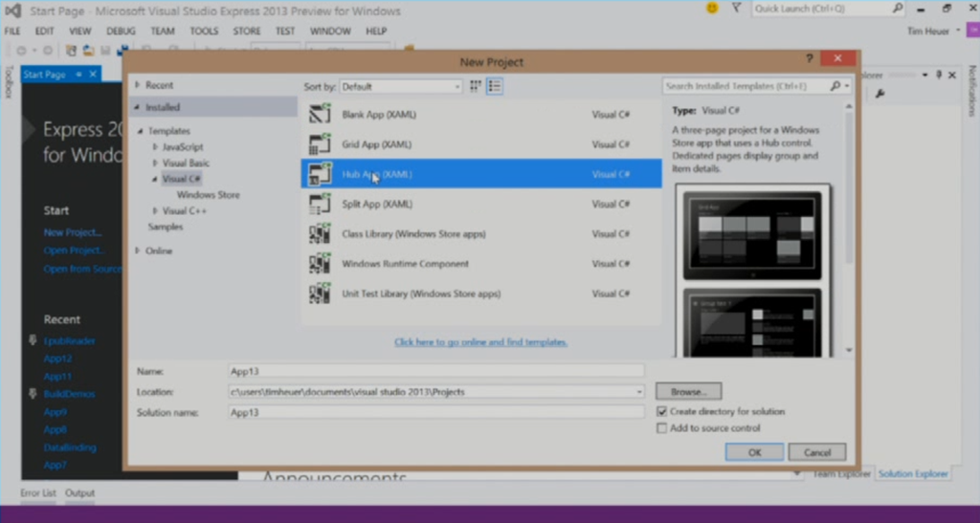
Task: Click the Save All toolbar icon
Action: 122,50
